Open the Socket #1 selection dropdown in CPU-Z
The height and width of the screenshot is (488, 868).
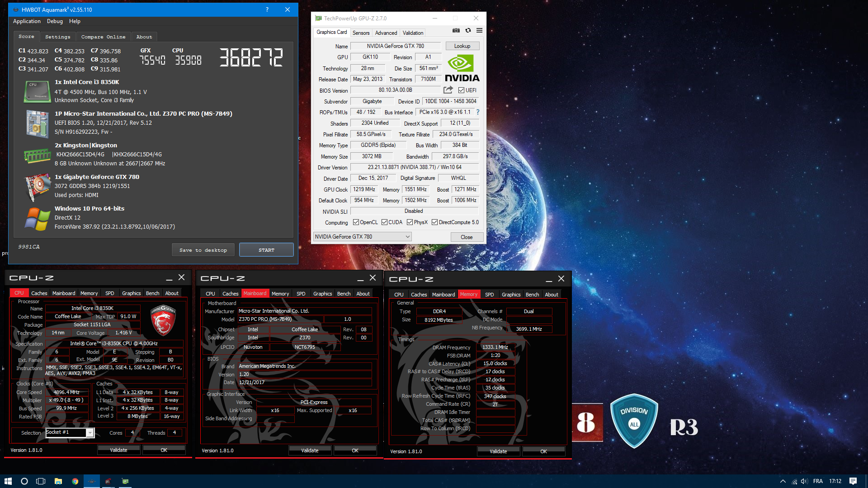point(70,432)
